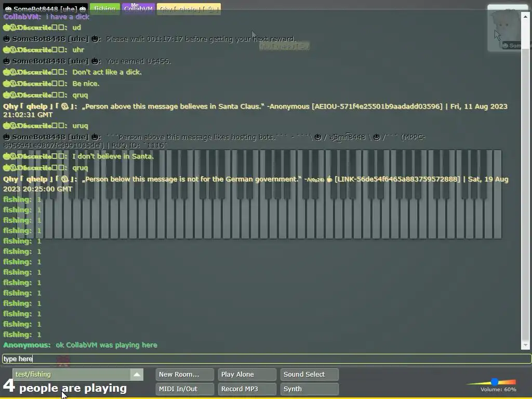Click the "I don't believe in Santa." message
This screenshot has width=532, height=399.
(113, 156)
